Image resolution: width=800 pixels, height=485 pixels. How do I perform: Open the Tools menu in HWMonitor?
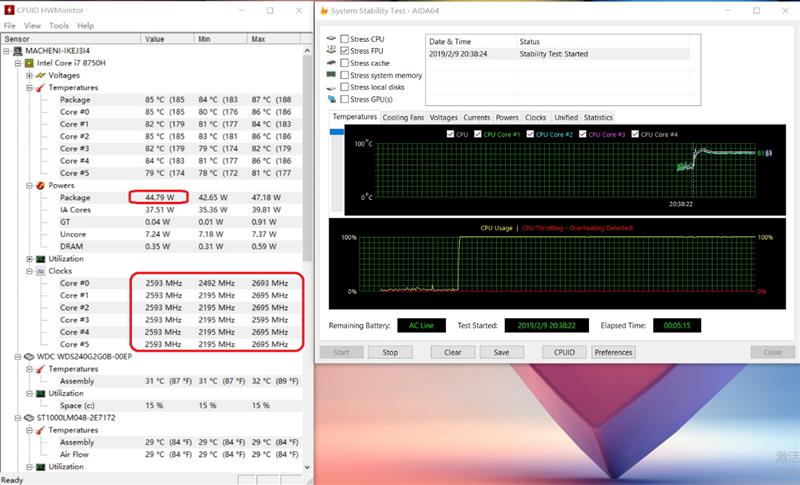(x=59, y=25)
